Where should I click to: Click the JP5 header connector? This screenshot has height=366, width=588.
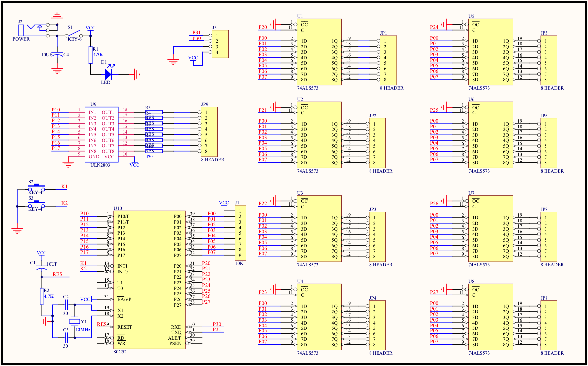(x=549, y=60)
